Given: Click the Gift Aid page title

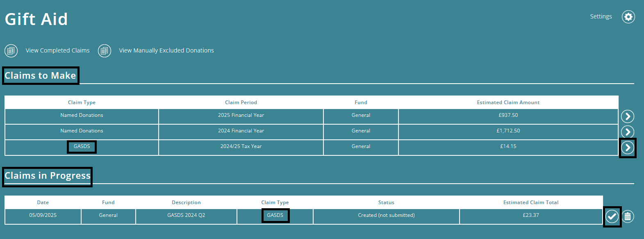Looking at the screenshot, I should click(36, 19).
